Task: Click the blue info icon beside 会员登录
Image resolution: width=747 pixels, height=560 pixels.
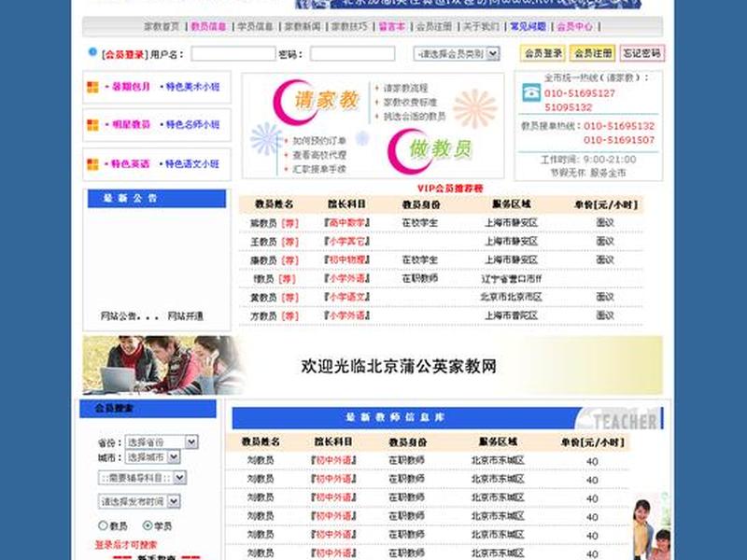Action: pyautogui.click(x=92, y=51)
